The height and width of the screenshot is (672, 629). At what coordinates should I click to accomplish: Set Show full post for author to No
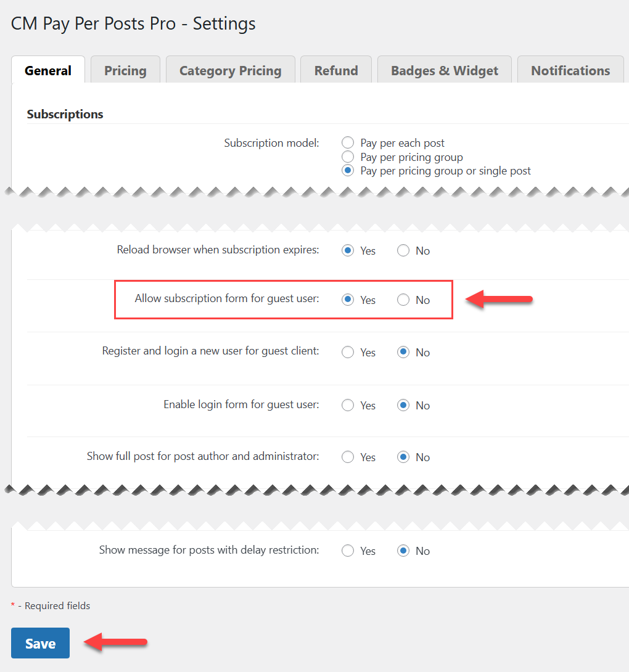403,457
